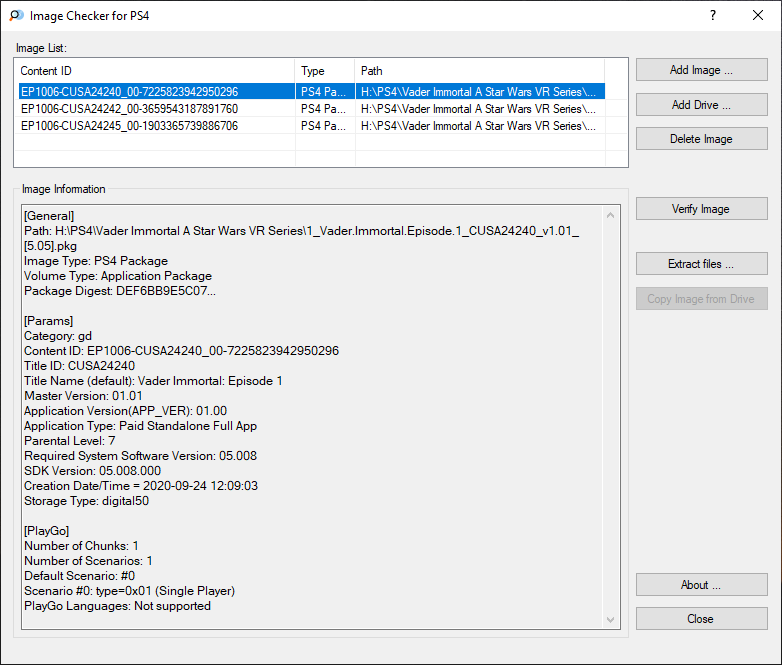Click the Title Name Vader Immortal: Episode 1 line
This screenshot has width=782, height=665.
[x=153, y=381]
